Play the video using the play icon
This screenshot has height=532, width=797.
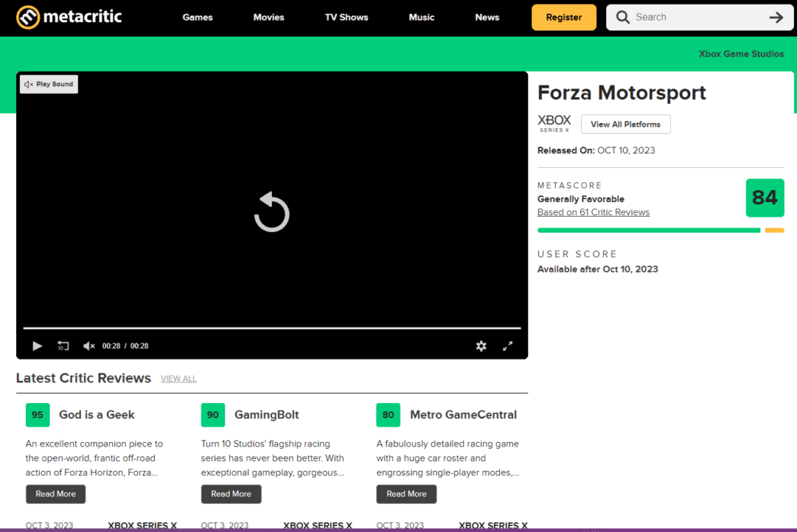click(37, 346)
